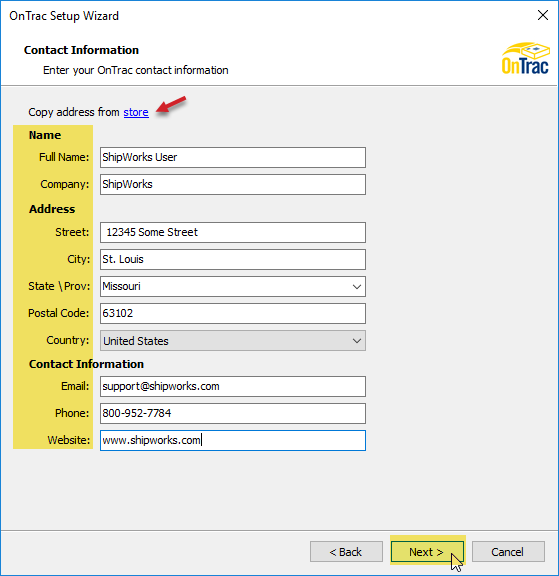Click the 'Contact Information' wizard heading

click(81, 50)
